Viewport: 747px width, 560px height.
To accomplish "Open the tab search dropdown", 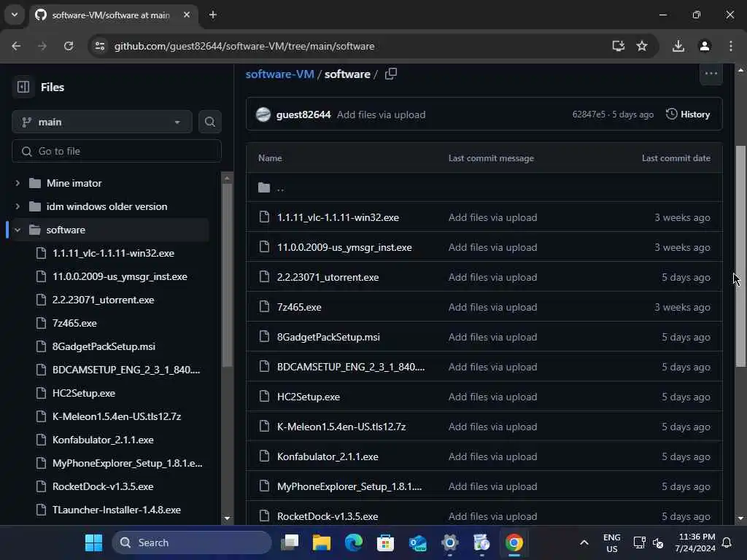I will pos(15,15).
